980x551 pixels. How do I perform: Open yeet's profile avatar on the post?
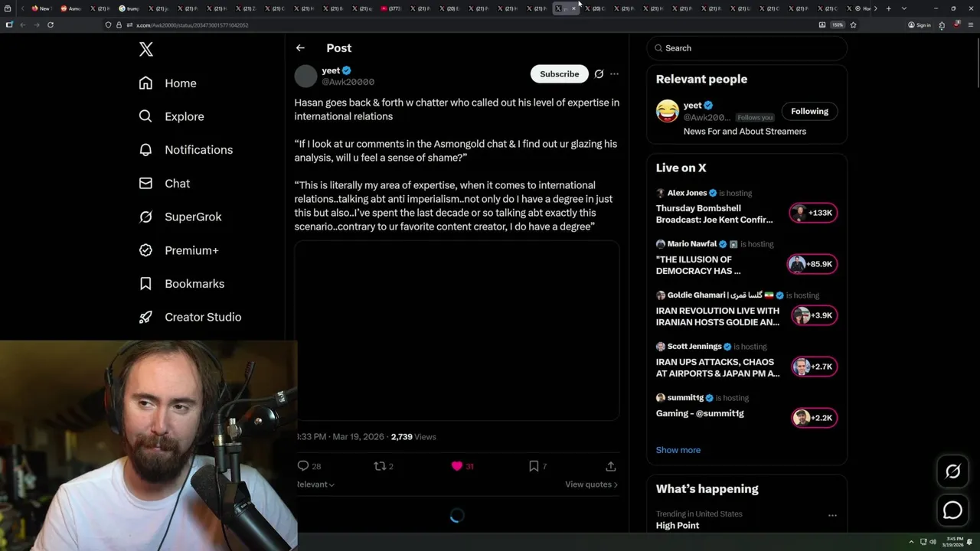pos(305,76)
